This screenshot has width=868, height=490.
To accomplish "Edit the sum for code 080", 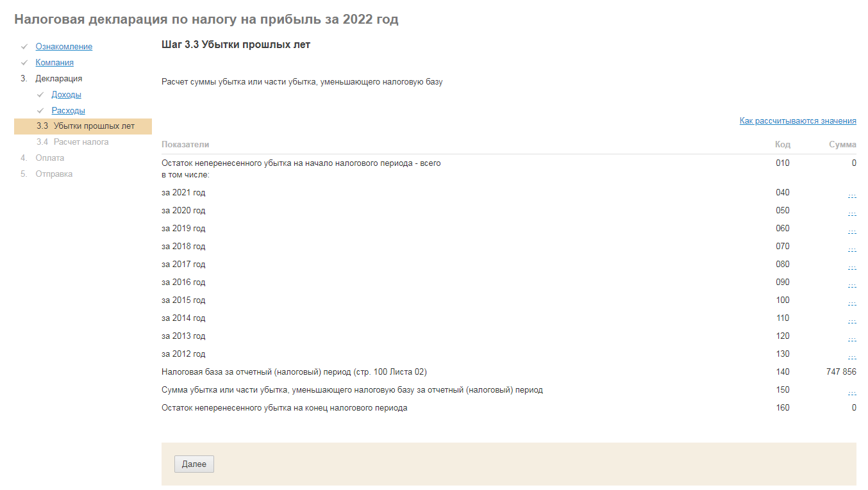I will tap(851, 266).
